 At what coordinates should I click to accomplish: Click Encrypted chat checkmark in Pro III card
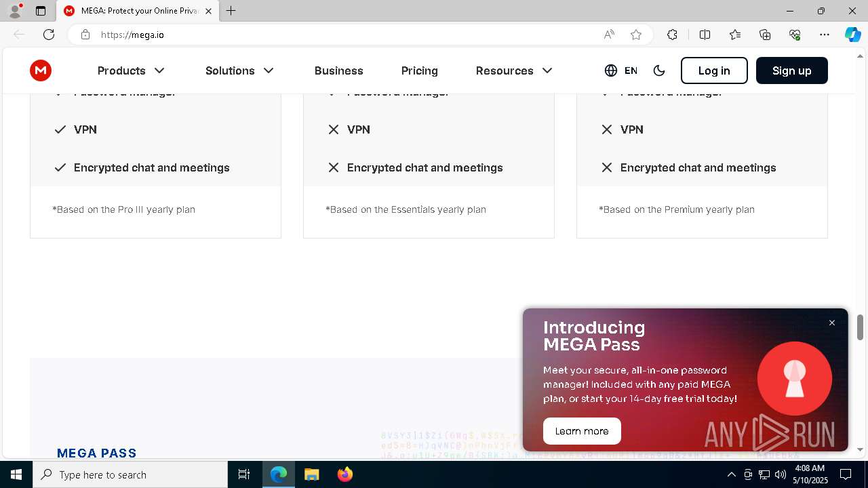(60, 167)
